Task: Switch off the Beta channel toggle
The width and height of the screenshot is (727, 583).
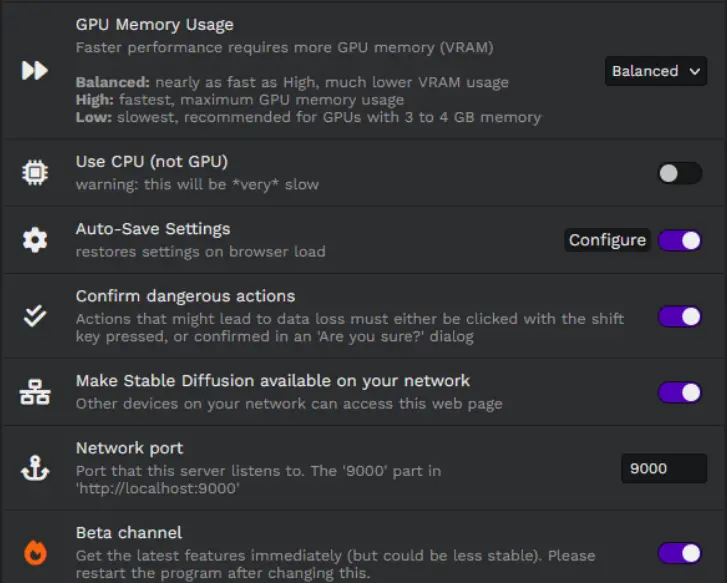Action: point(680,553)
